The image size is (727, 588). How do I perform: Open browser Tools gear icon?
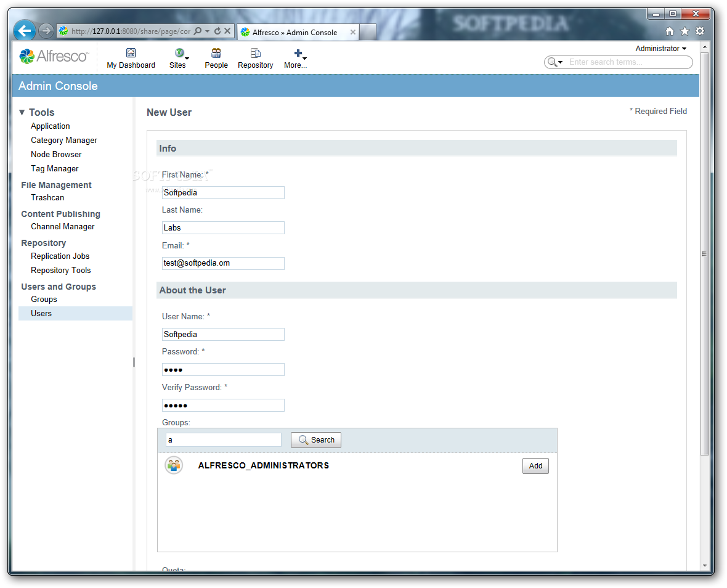[700, 31]
